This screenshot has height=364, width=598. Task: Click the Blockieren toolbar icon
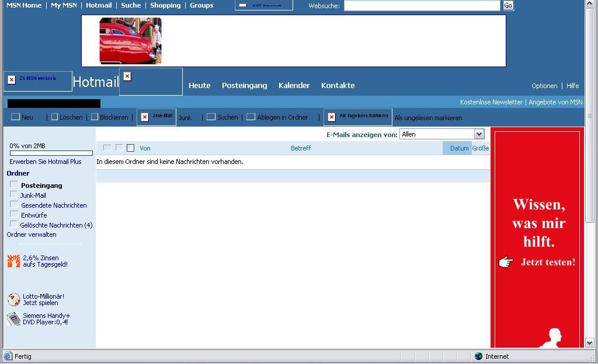coord(95,117)
